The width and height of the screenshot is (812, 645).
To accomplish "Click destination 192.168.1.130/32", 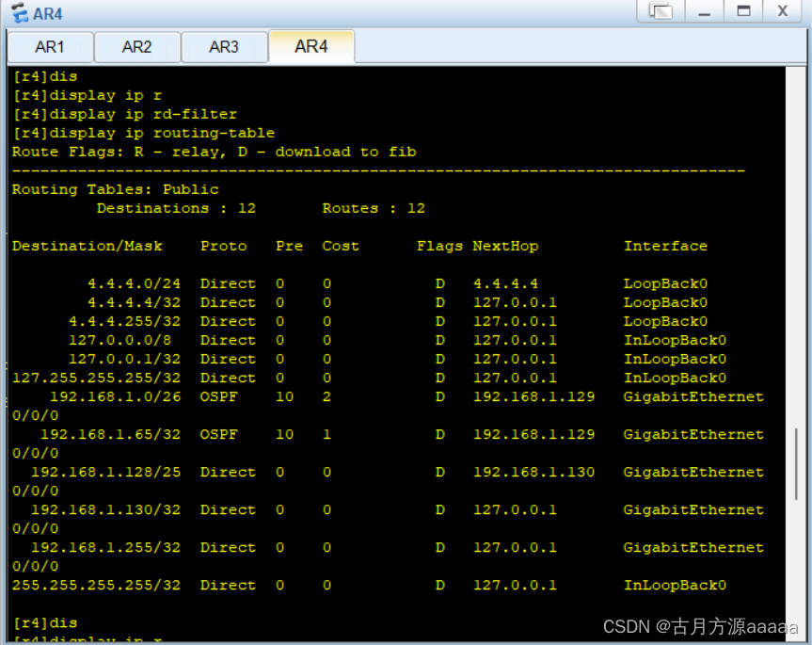I will (106, 509).
